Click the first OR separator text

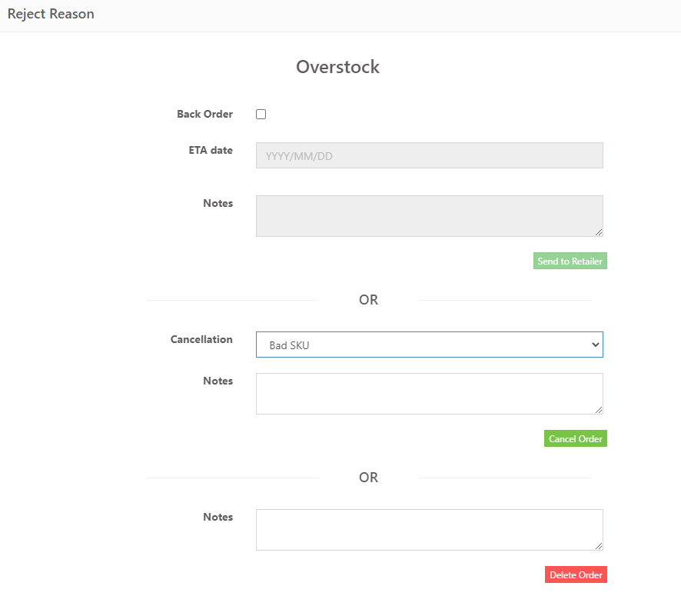tap(368, 300)
